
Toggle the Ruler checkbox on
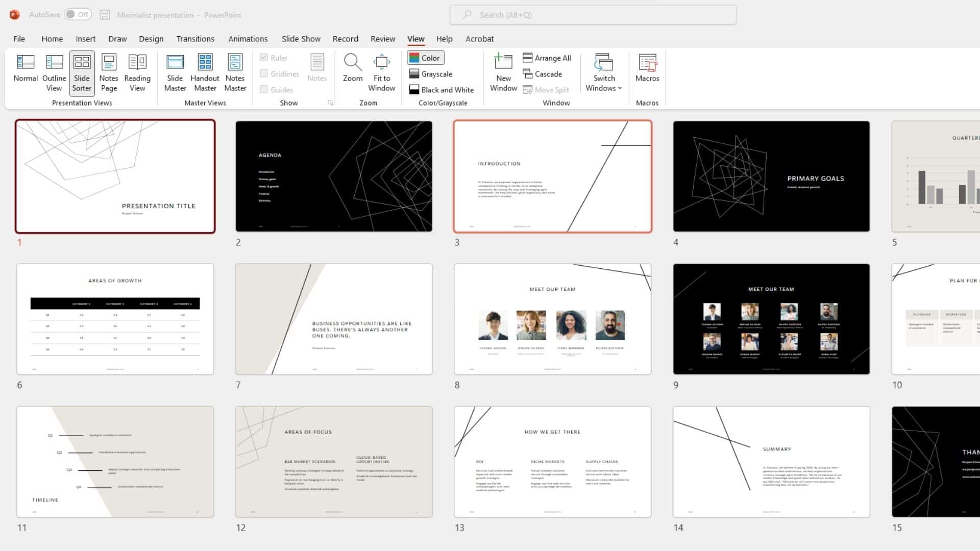(x=264, y=58)
